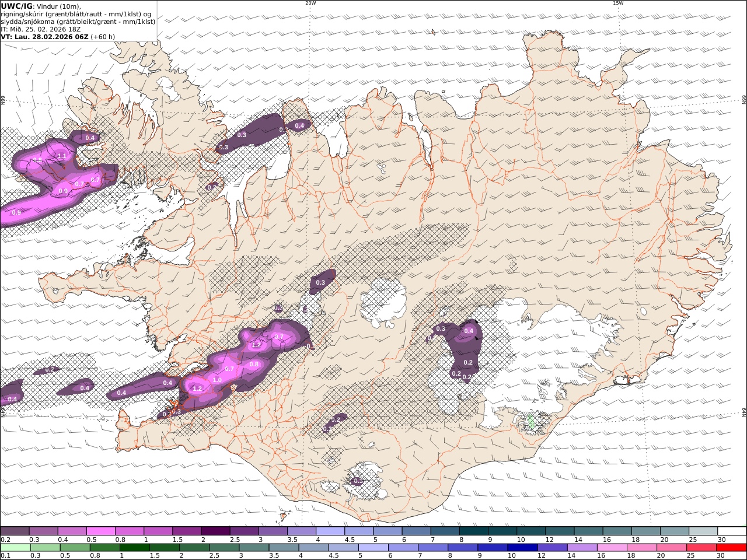Click the snow legend swatch between 3 and 3.5

(273, 531)
